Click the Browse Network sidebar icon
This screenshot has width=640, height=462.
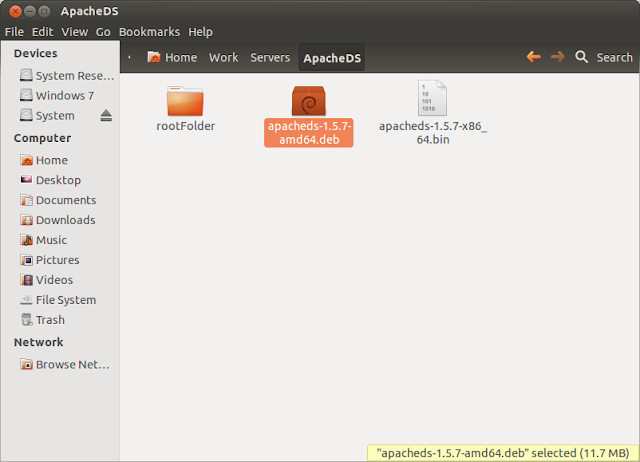27,364
